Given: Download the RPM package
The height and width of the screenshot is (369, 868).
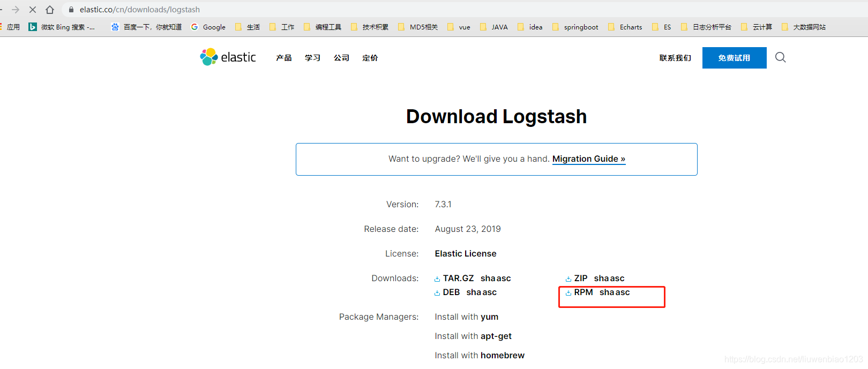Looking at the screenshot, I should (x=583, y=292).
